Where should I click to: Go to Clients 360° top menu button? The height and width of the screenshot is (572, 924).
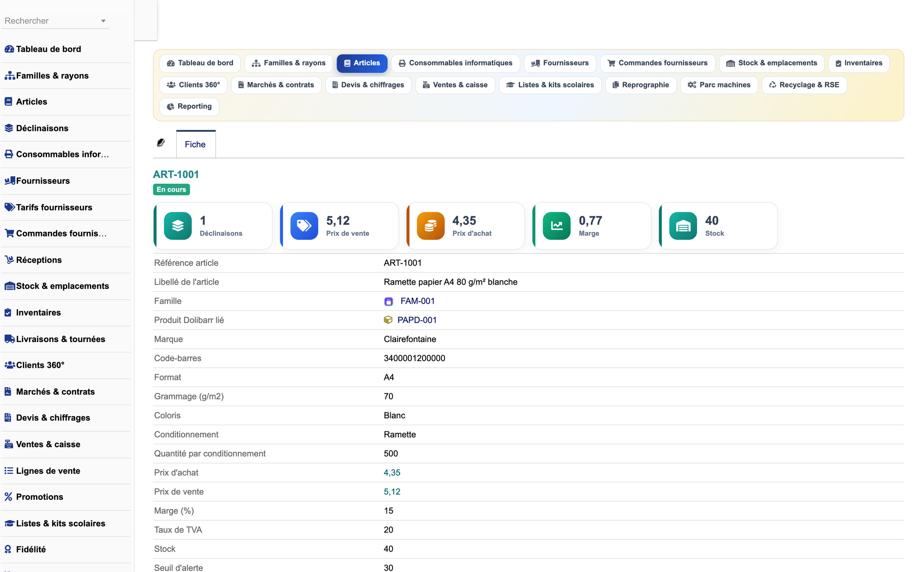pyautogui.click(x=194, y=85)
